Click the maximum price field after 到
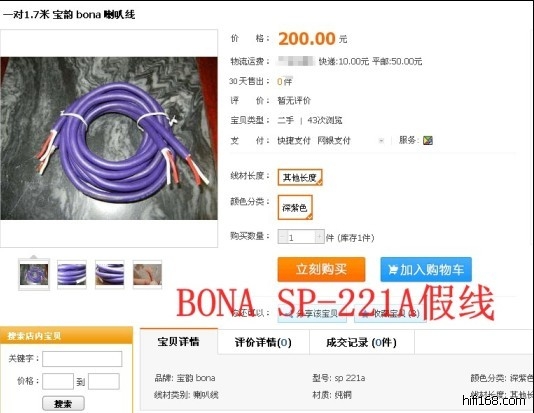The image size is (534, 413). 104,381
